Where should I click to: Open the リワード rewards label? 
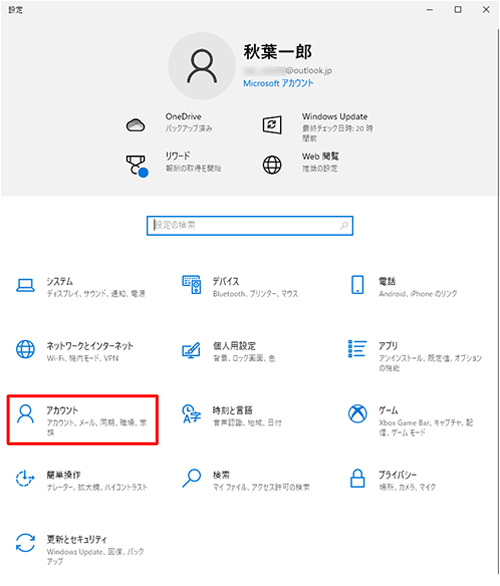click(x=178, y=155)
